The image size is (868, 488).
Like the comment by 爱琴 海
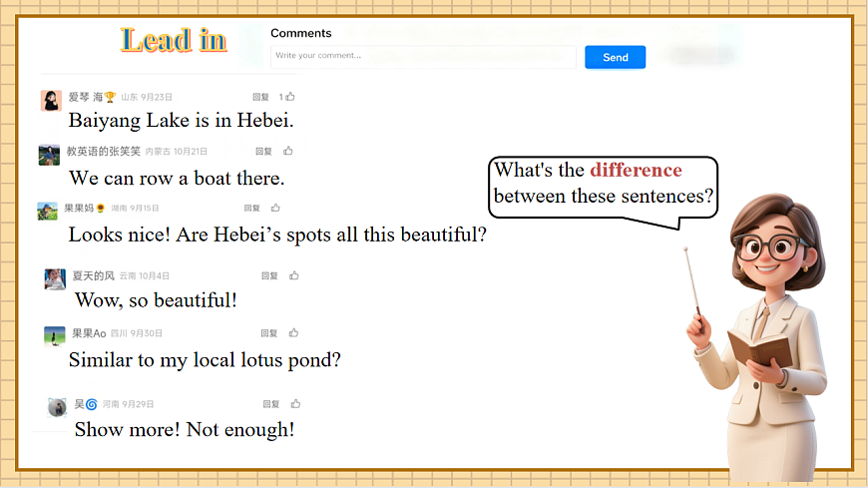coord(290,97)
